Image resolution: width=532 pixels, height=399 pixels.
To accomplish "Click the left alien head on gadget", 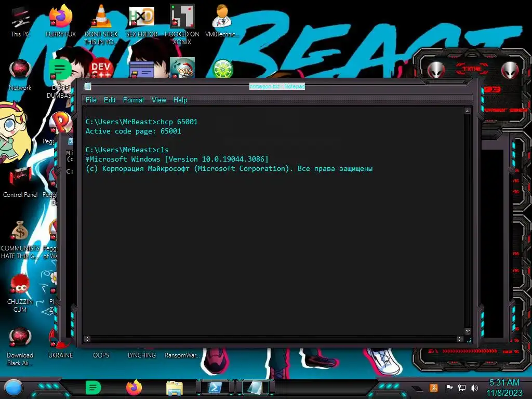I will [436, 70].
